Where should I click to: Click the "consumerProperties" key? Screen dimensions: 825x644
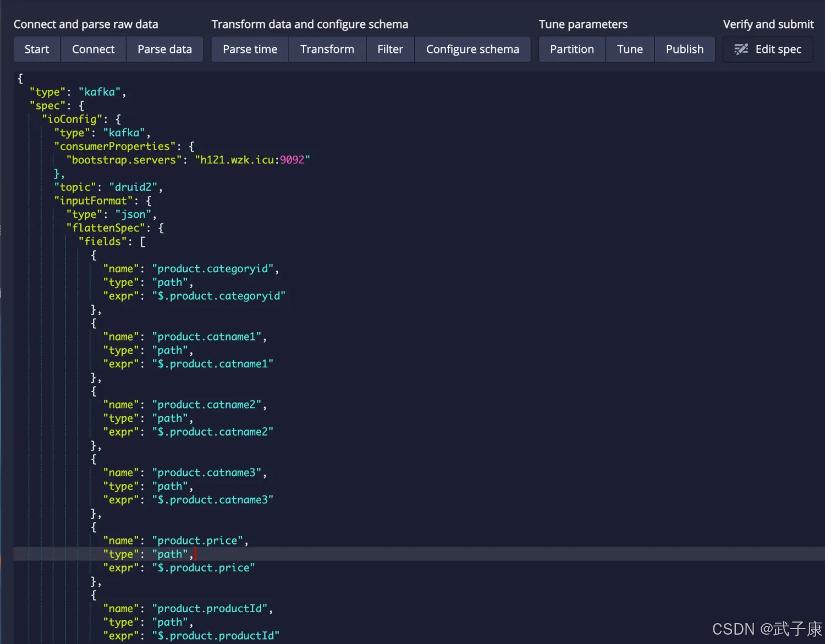click(x=115, y=147)
